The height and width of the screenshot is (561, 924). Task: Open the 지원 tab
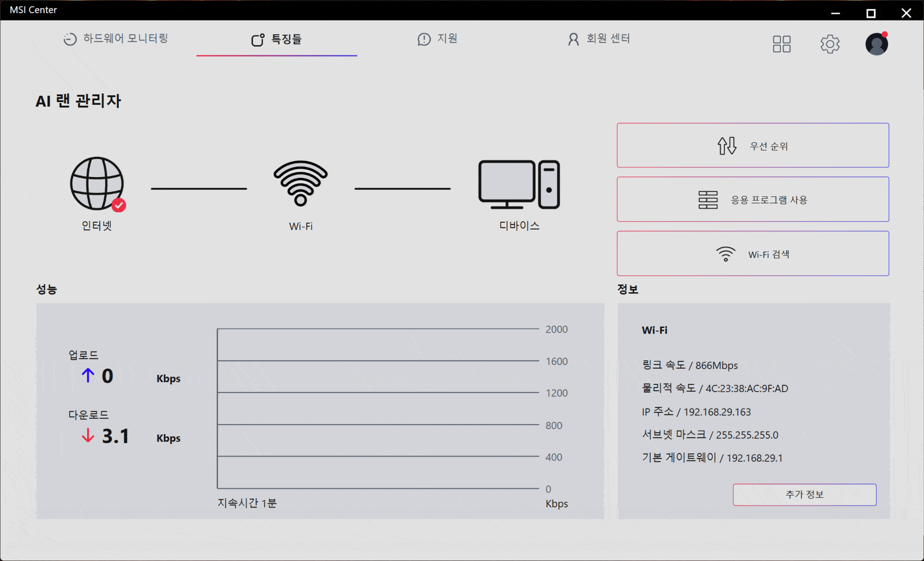[437, 38]
